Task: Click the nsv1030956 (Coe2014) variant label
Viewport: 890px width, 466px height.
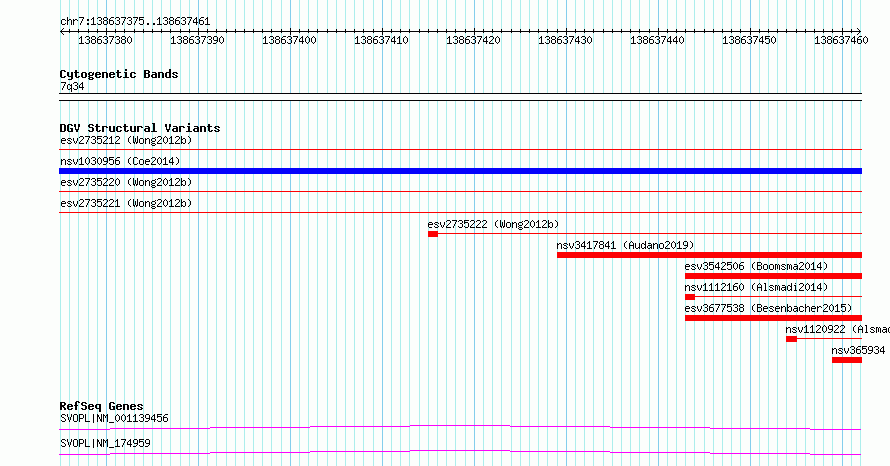Action: [119, 161]
